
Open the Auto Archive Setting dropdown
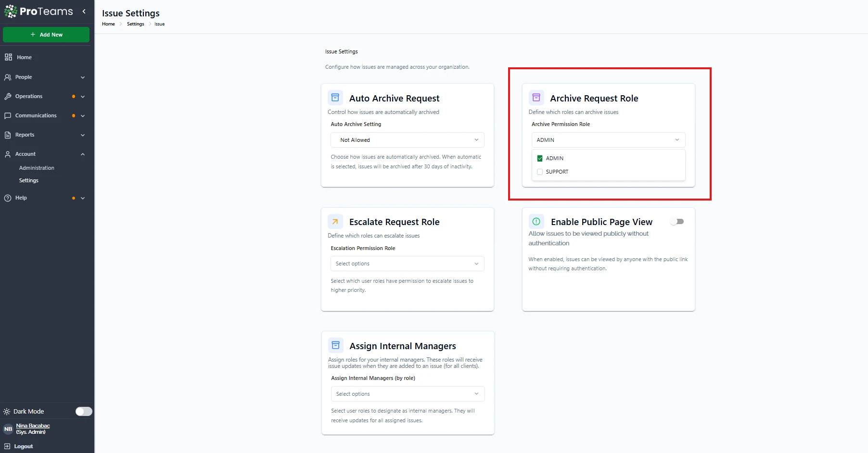[407, 140]
